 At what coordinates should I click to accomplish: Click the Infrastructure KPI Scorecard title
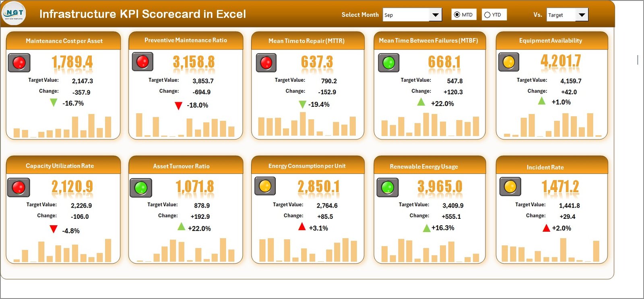tap(142, 14)
